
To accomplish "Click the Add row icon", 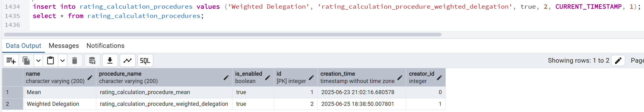I will [x=11, y=60].
